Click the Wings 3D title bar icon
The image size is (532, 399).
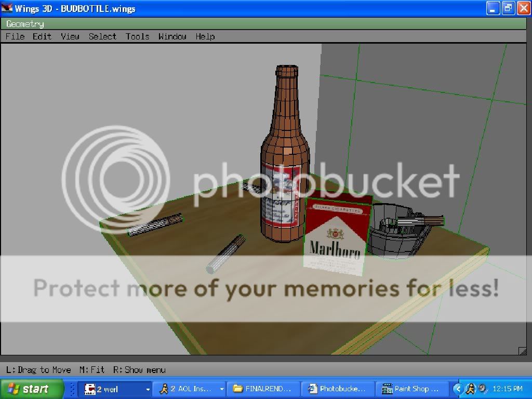(7, 8)
